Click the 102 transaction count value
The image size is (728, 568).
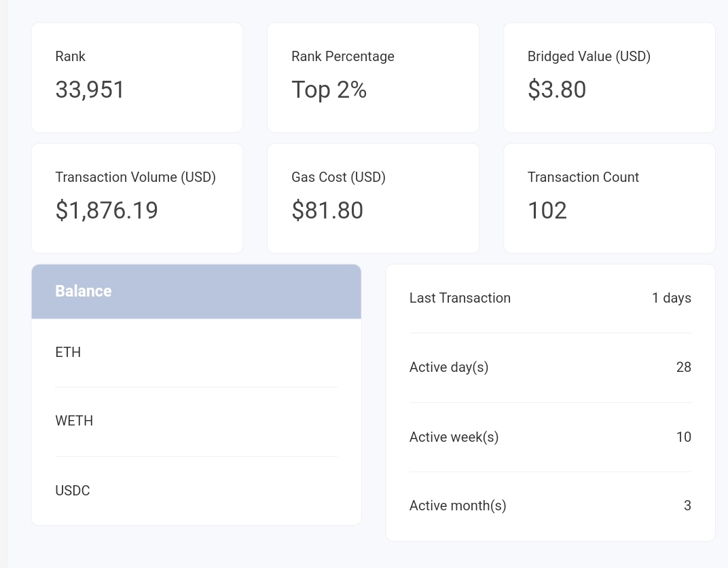547,210
